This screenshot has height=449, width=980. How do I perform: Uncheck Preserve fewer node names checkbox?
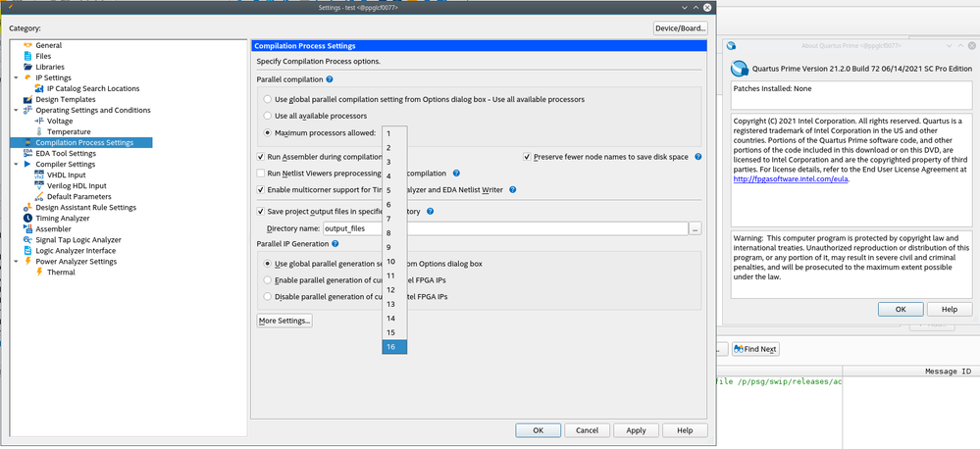527,157
